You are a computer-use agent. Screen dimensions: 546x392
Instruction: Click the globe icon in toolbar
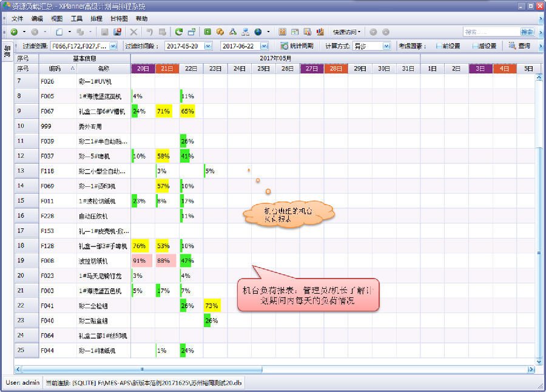point(258,32)
